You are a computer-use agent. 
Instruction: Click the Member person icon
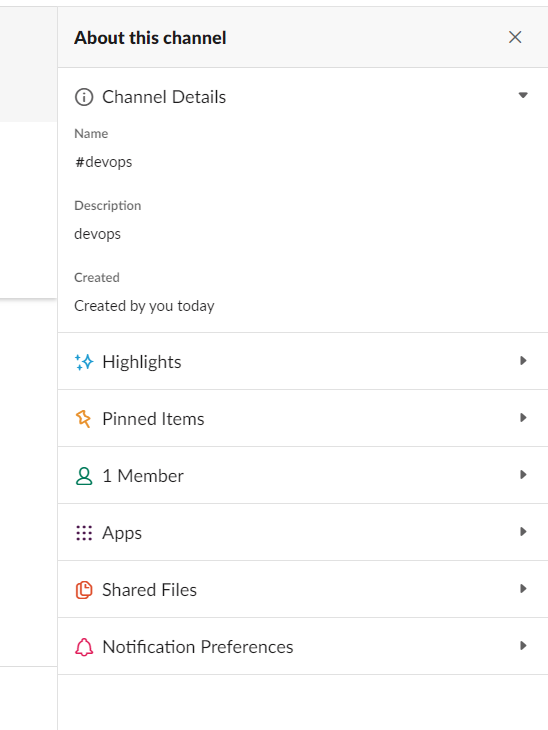coord(84,476)
